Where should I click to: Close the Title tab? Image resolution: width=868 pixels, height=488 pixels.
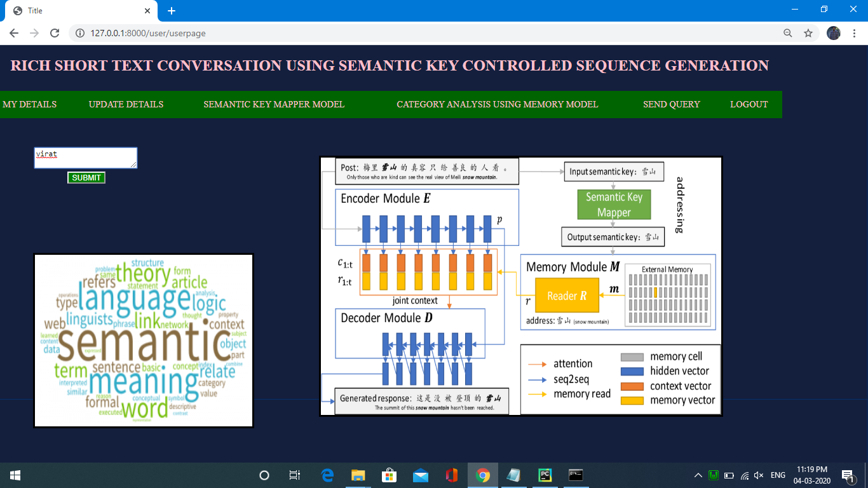[147, 11]
